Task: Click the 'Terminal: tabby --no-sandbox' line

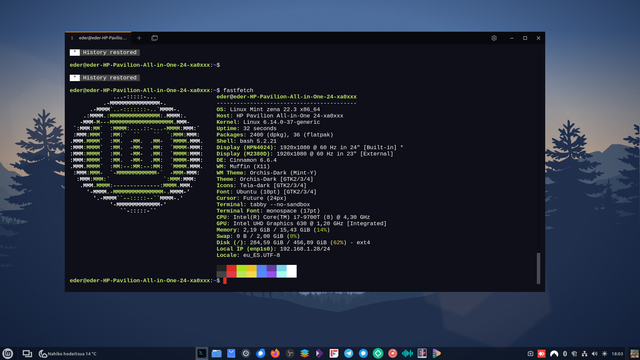Action: pos(263,204)
